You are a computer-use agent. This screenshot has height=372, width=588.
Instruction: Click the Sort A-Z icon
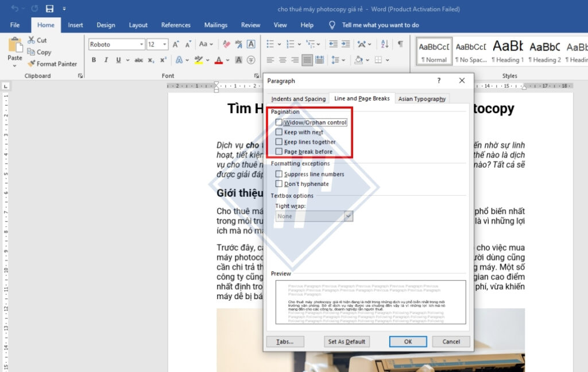[x=385, y=44]
